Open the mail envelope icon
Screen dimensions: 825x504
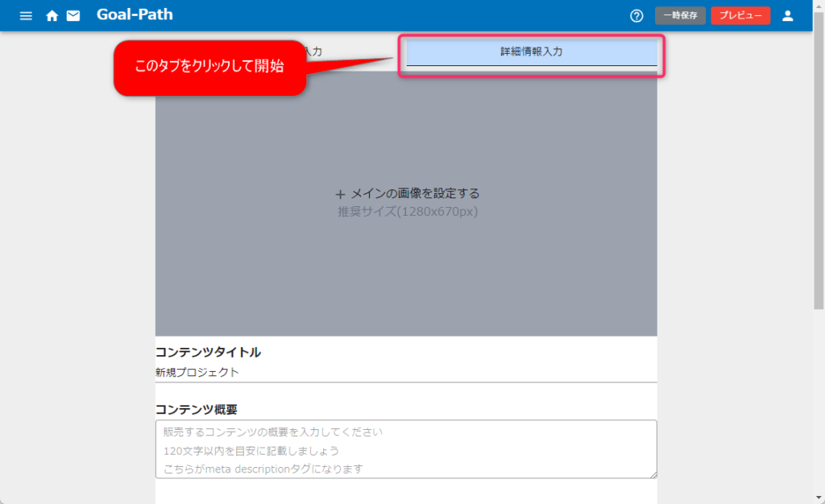pyautogui.click(x=73, y=16)
